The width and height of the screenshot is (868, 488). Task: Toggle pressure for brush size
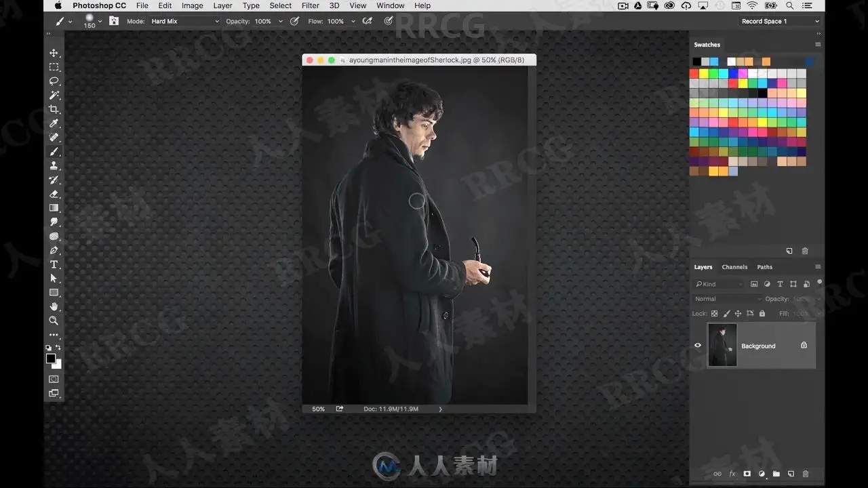click(x=389, y=21)
